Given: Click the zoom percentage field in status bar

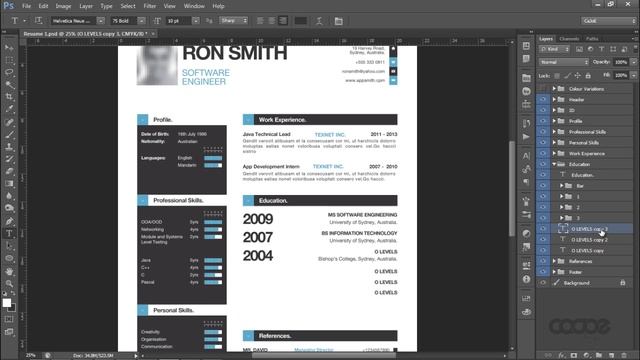Looking at the screenshot, I should click(x=31, y=356).
